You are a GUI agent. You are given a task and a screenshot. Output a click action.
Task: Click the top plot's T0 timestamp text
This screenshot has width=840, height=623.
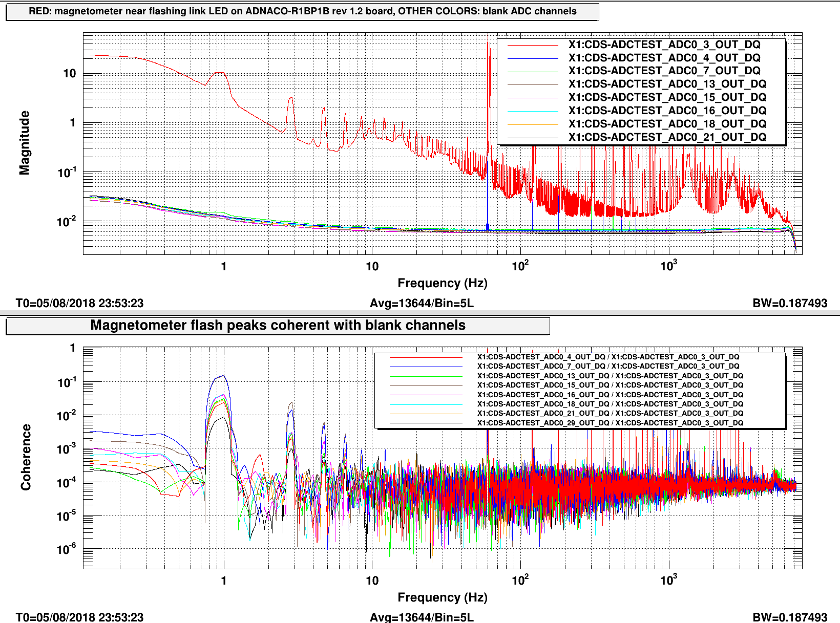tap(79, 303)
